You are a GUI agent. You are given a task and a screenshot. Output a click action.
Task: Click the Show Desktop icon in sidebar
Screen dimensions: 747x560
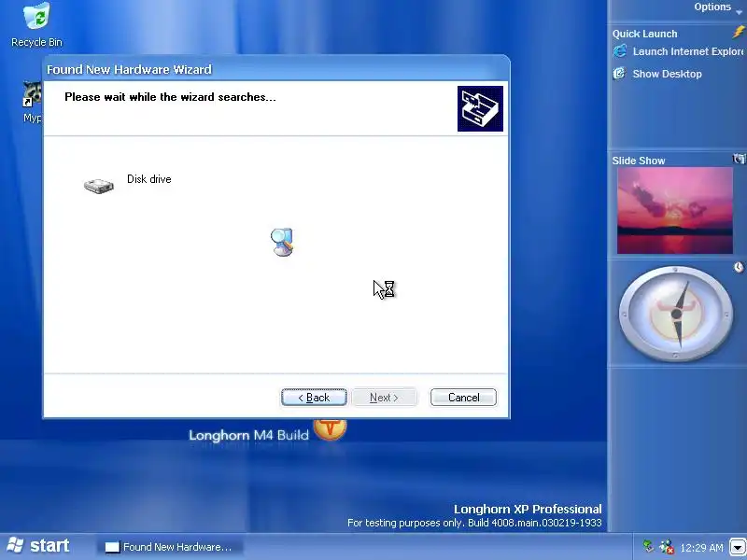619,74
